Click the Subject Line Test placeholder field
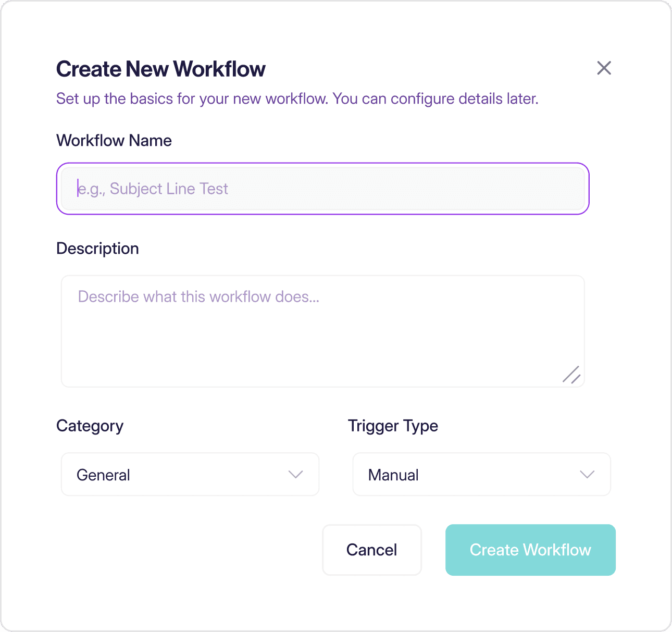The height and width of the screenshot is (632, 672). tap(323, 189)
